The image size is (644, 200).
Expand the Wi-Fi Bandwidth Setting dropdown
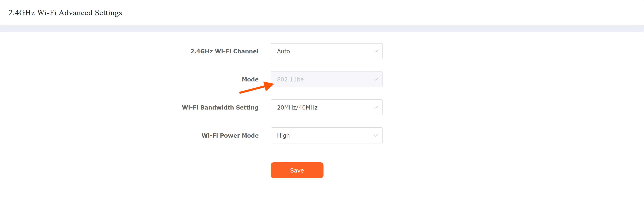(326, 107)
